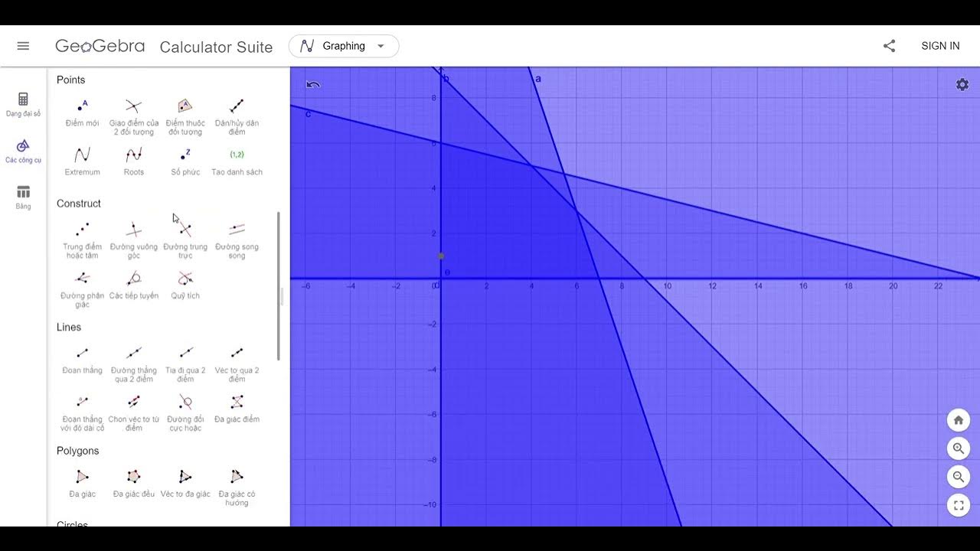Viewport: 980px width, 551px height.
Task: Click the share icon
Action: pyautogui.click(x=889, y=46)
